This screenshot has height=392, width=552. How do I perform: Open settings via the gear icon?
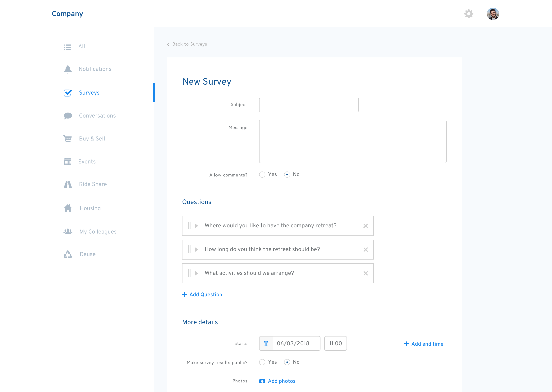tap(469, 14)
